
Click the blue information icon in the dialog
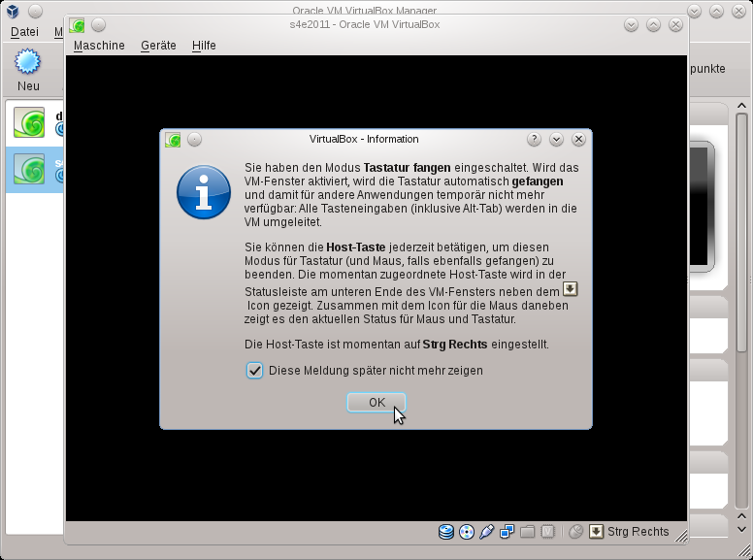[x=204, y=192]
